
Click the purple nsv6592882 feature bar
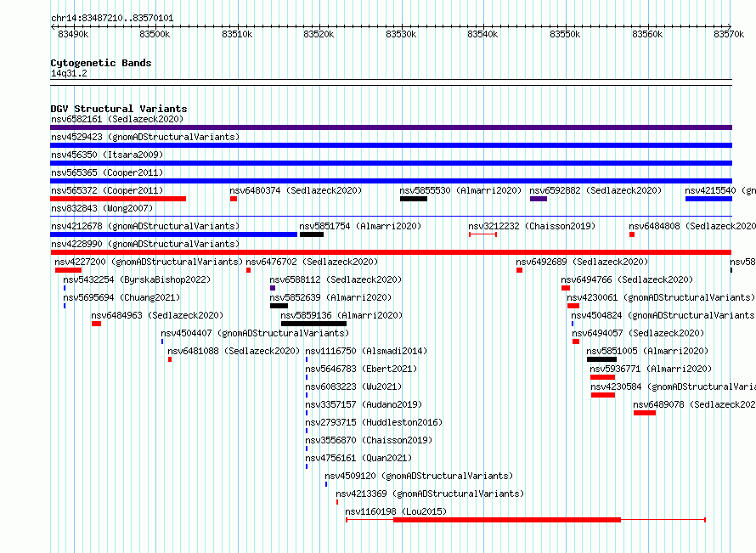[x=538, y=199]
